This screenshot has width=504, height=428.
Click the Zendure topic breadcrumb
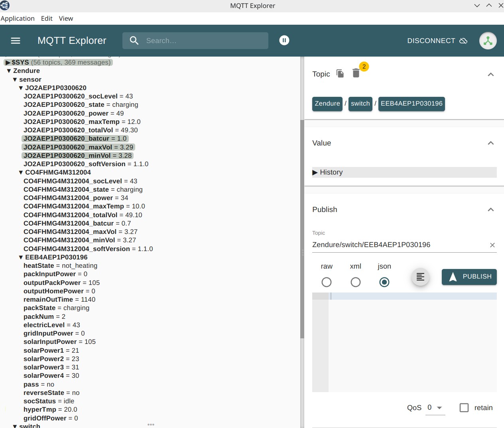[x=327, y=104]
